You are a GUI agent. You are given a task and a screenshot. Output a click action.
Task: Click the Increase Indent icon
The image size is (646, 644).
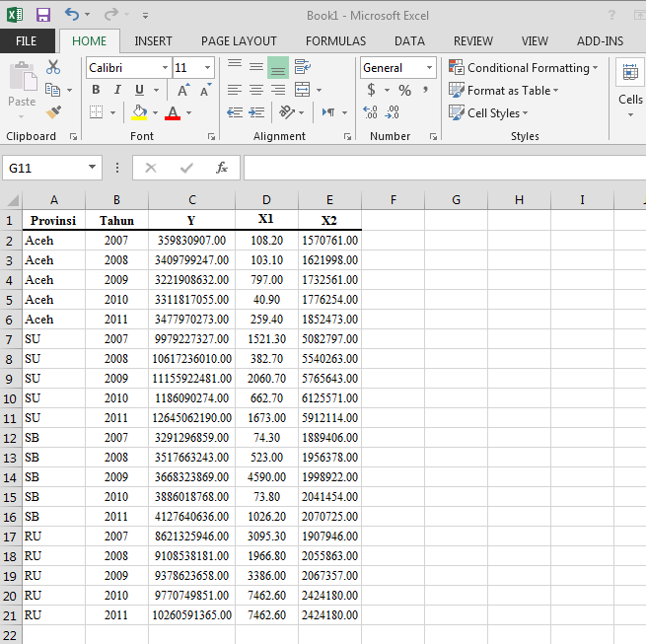click(x=256, y=112)
